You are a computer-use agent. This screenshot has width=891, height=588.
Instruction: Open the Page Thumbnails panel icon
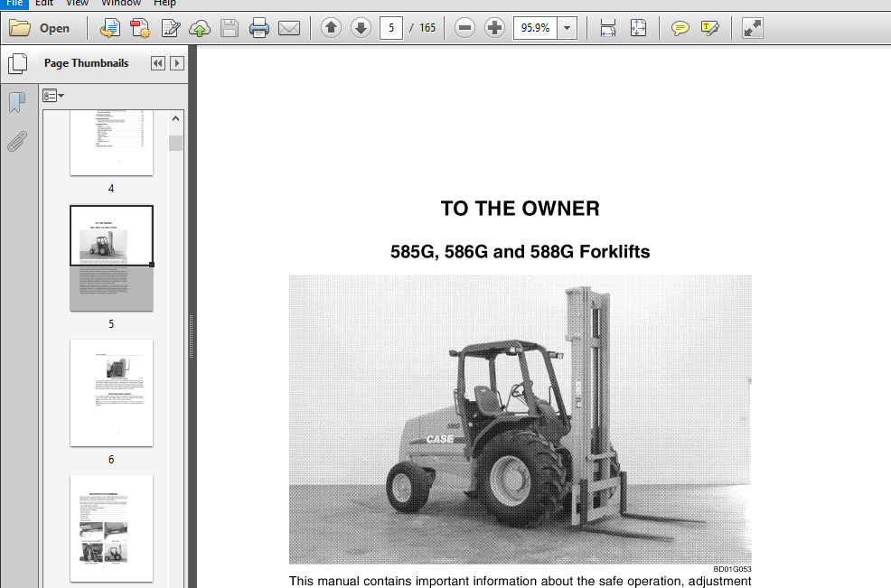pyautogui.click(x=17, y=63)
